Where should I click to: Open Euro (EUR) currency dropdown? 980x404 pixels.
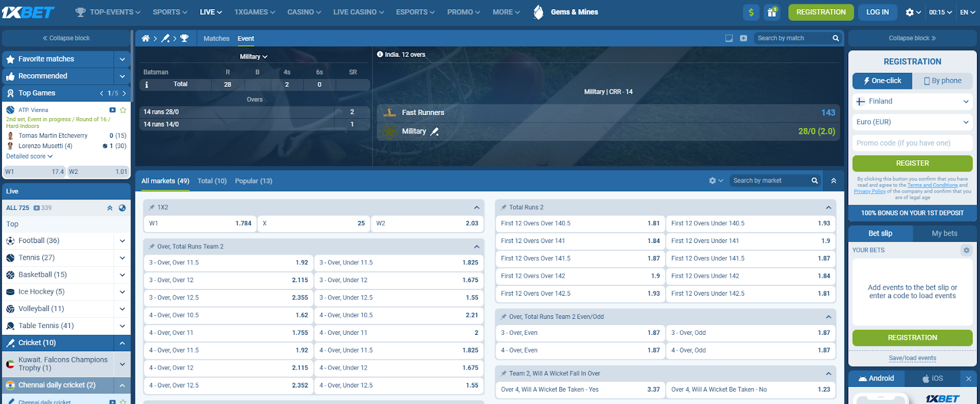[x=913, y=122]
